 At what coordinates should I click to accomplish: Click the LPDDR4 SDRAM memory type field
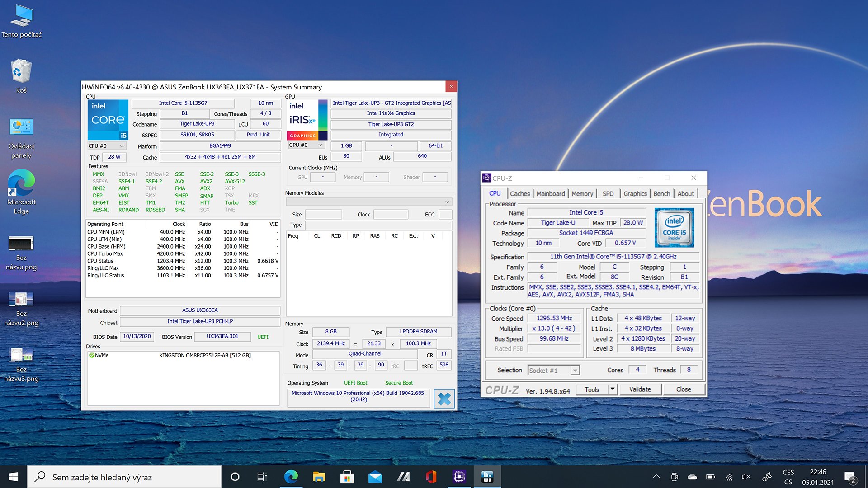(x=419, y=332)
